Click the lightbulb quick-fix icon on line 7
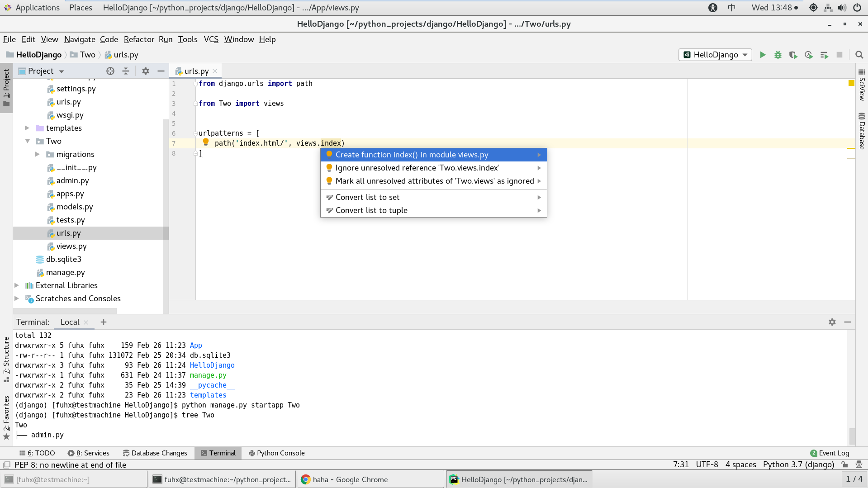The width and height of the screenshot is (868, 488). click(x=206, y=142)
